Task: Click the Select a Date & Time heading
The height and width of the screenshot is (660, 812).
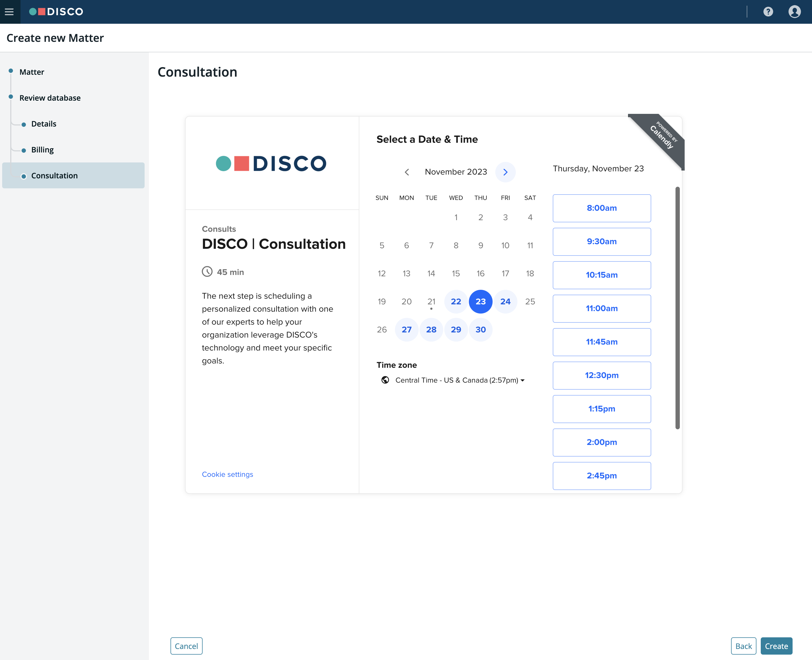Action: pos(427,139)
